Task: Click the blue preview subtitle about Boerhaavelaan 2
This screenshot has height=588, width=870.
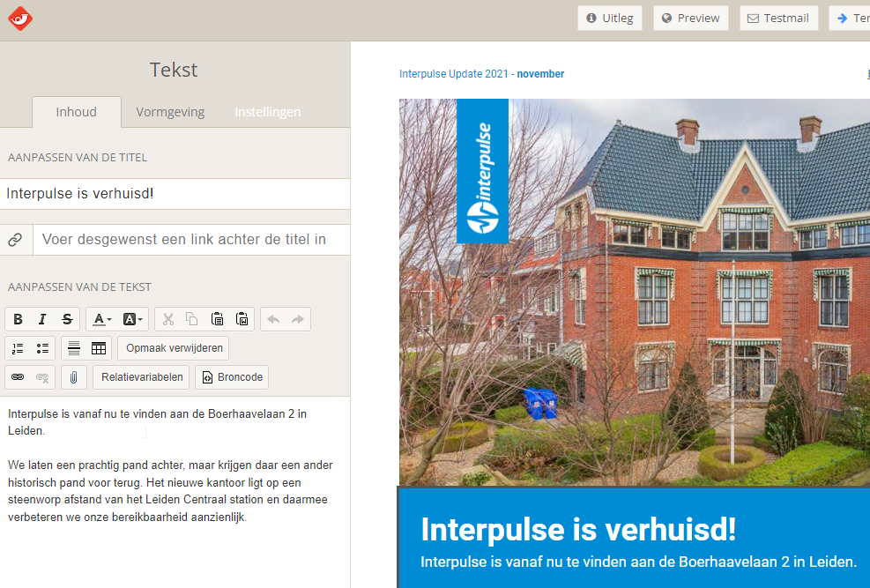Action: point(639,562)
